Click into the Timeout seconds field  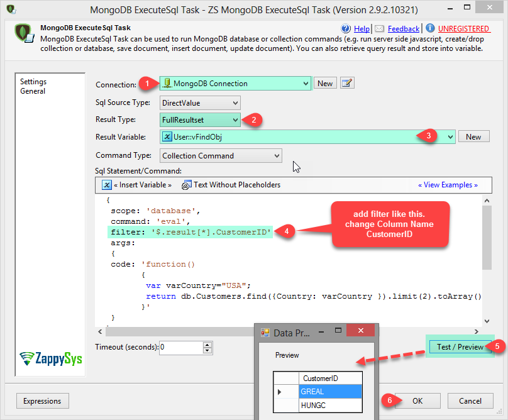pyautogui.click(x=181, y=348)
